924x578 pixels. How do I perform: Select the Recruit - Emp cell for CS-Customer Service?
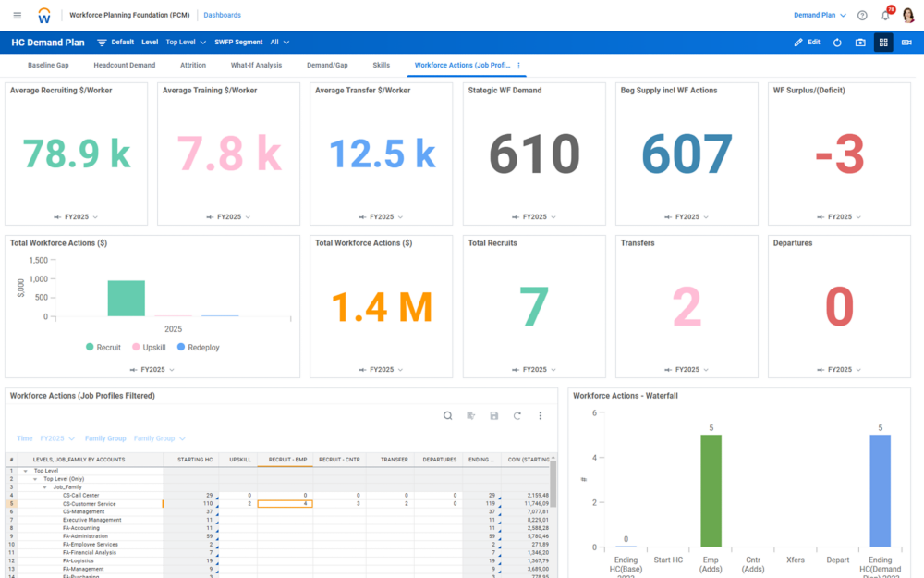coord(286,504)
